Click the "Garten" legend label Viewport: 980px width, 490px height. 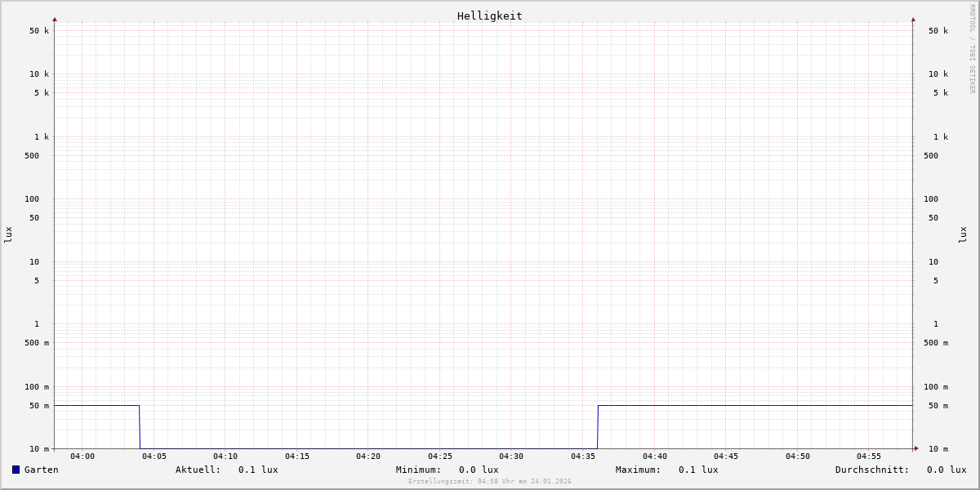(42, 470)
